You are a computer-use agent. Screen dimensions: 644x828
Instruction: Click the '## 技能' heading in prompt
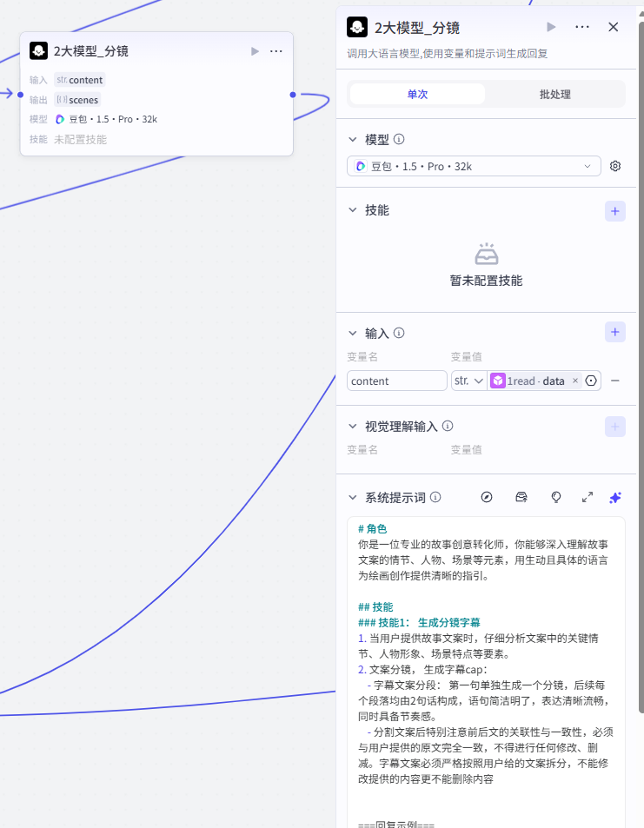tap(375, 606)
